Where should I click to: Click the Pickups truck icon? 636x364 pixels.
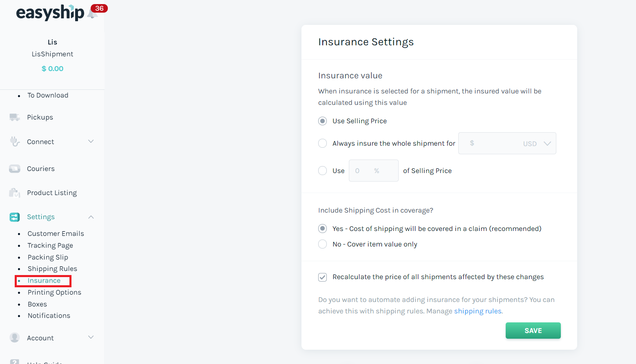click(x=15, y=117)
